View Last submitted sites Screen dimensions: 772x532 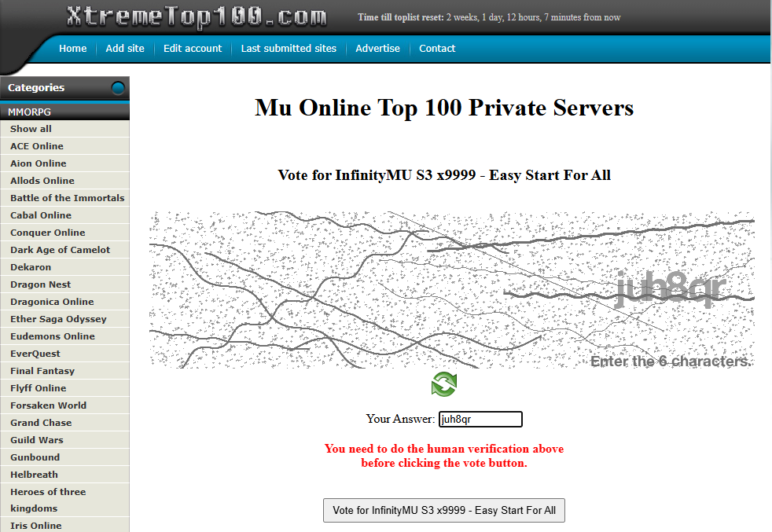pos(289,48)
